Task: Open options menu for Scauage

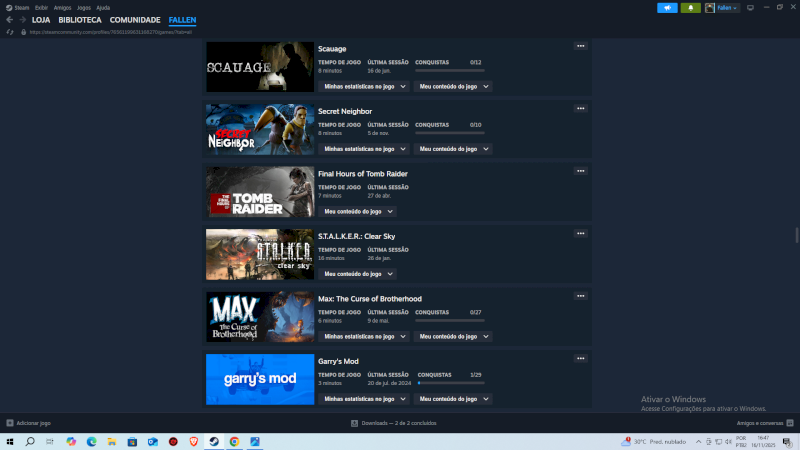Action: click(580, 46)
